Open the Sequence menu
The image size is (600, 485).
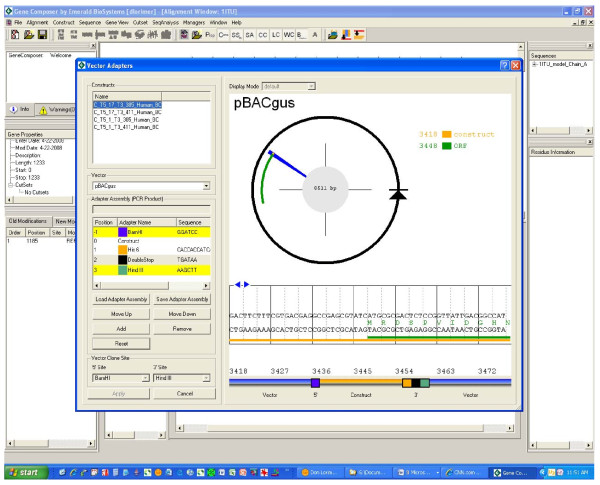[90, 23]
